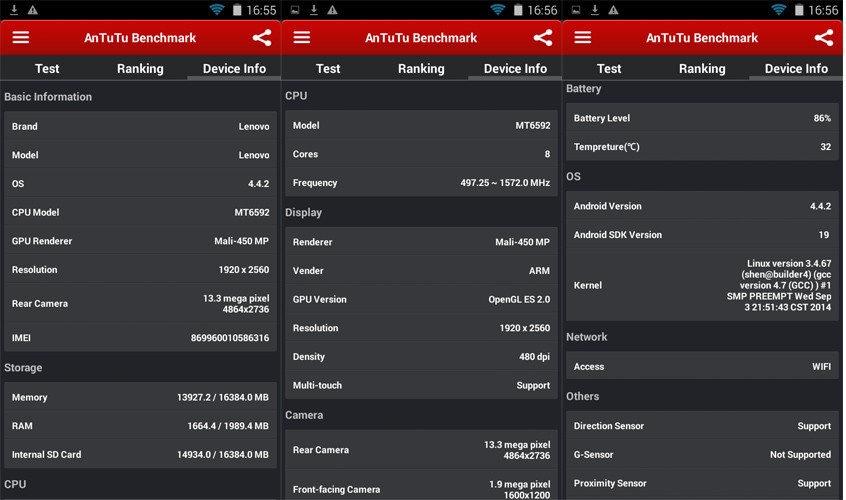The height and width of the screenshot is (500, 846).
Task: Select the Device Info tab in the right screen
Action: pyautogui.click(x=796, y=69)
